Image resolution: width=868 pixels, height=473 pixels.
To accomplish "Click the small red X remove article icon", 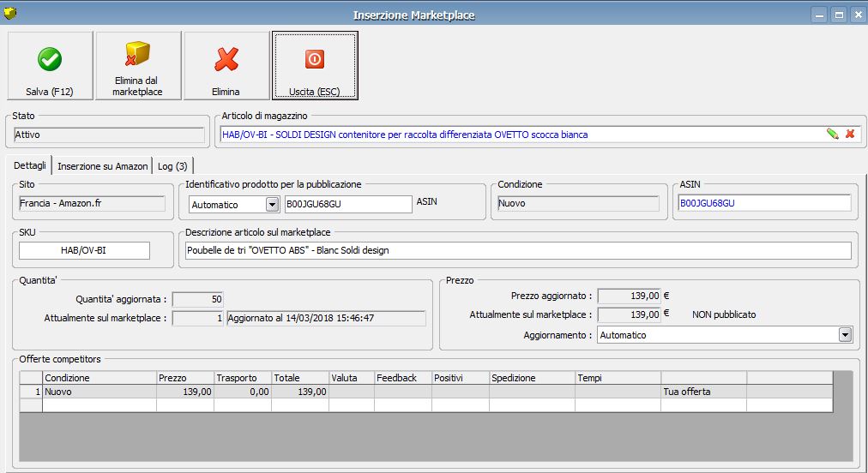I will pos(850,134).
